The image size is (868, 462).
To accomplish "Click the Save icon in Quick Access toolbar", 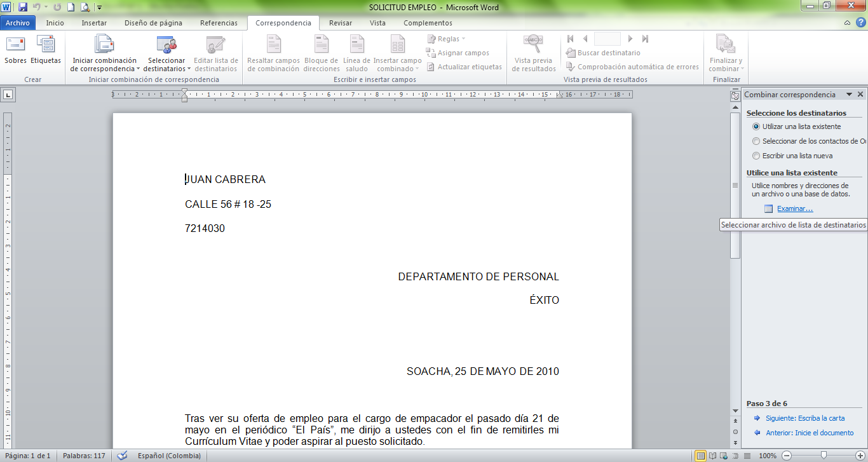I will coord(23,8).
